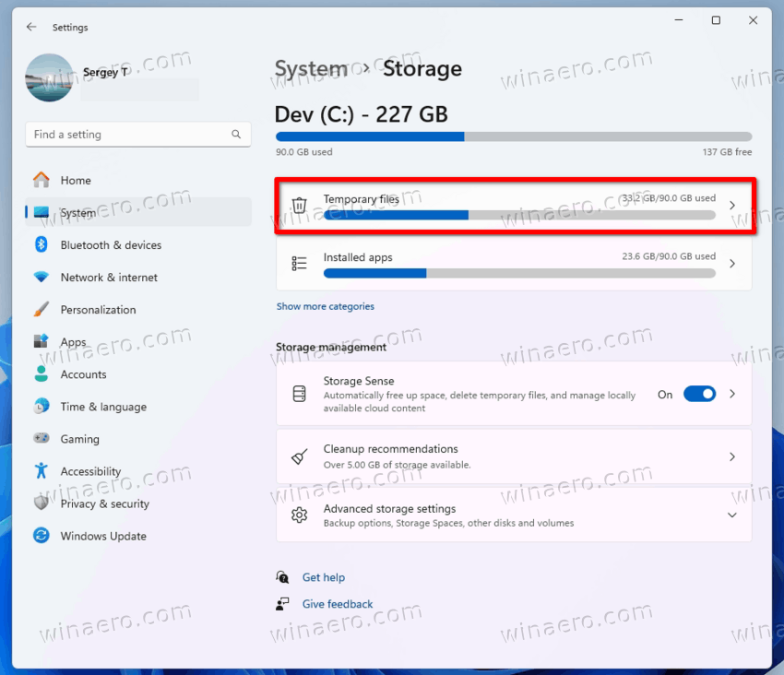Open the Temporary files details via its chevron
The height and width of the screenshot is (675, 784).
coord(731,205)
